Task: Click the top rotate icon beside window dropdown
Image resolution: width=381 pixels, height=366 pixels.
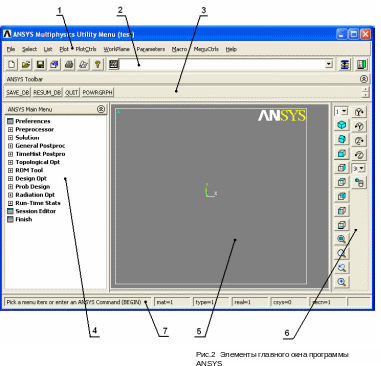Action: pyautogui.click(x=359, y=112)
